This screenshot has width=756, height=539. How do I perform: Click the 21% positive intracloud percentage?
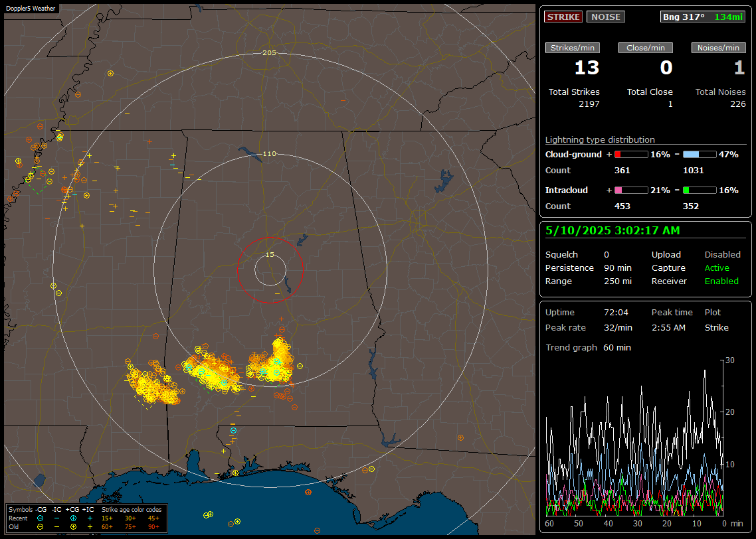660,191
